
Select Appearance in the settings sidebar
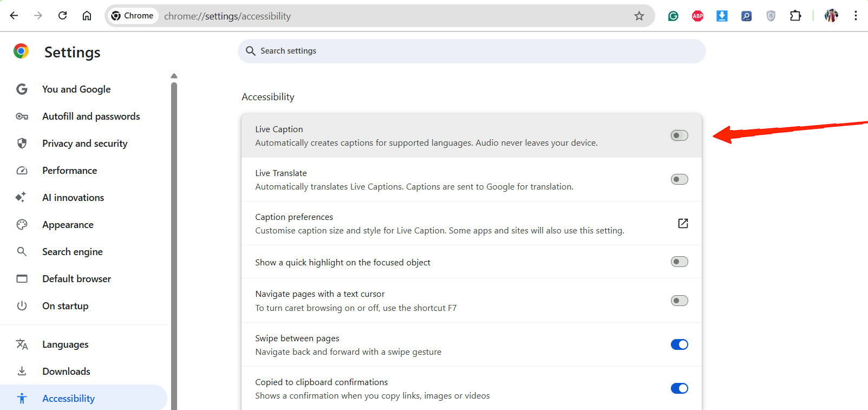68,225
